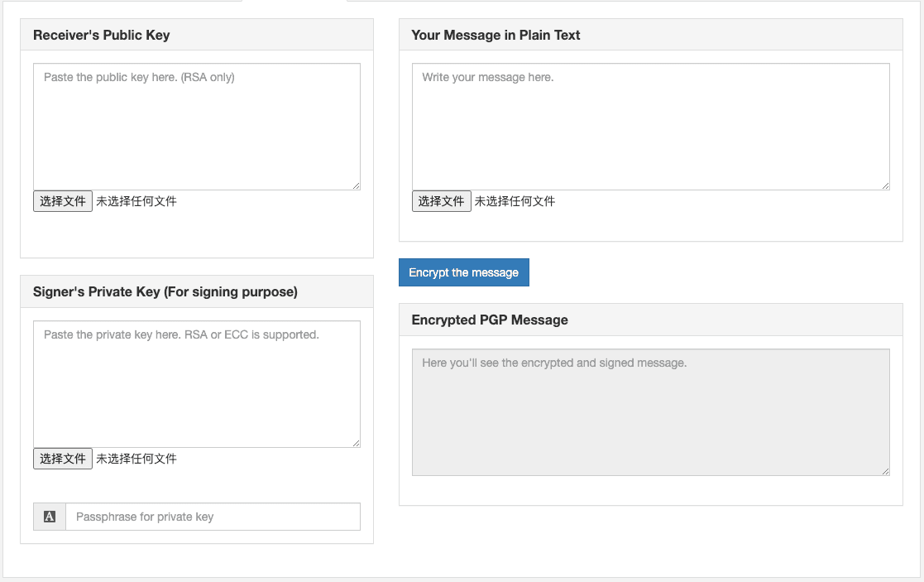Click the public key text area resize handle
Viewport: 924px width, 582px height.
click(356, 185)
